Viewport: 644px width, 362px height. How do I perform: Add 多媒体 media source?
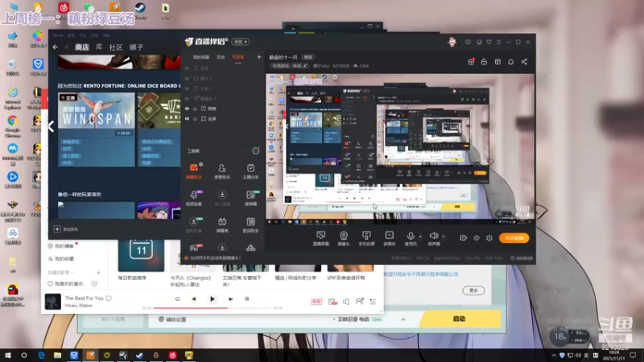coord(389,238)
